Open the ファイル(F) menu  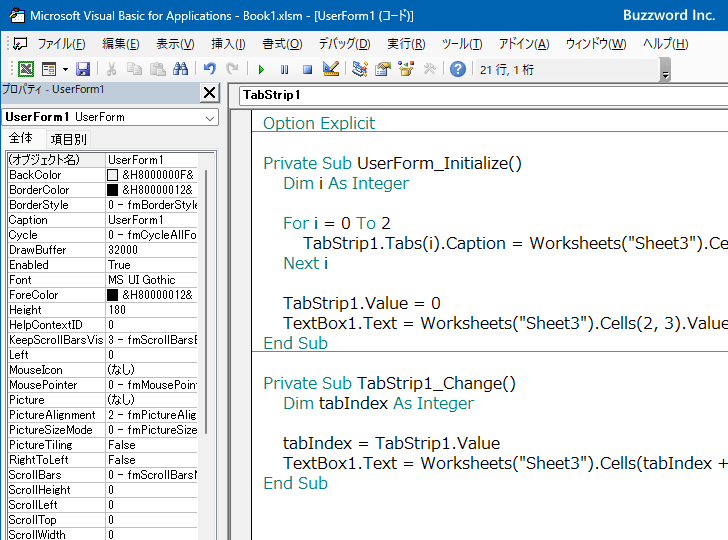(x=61, y=44)
